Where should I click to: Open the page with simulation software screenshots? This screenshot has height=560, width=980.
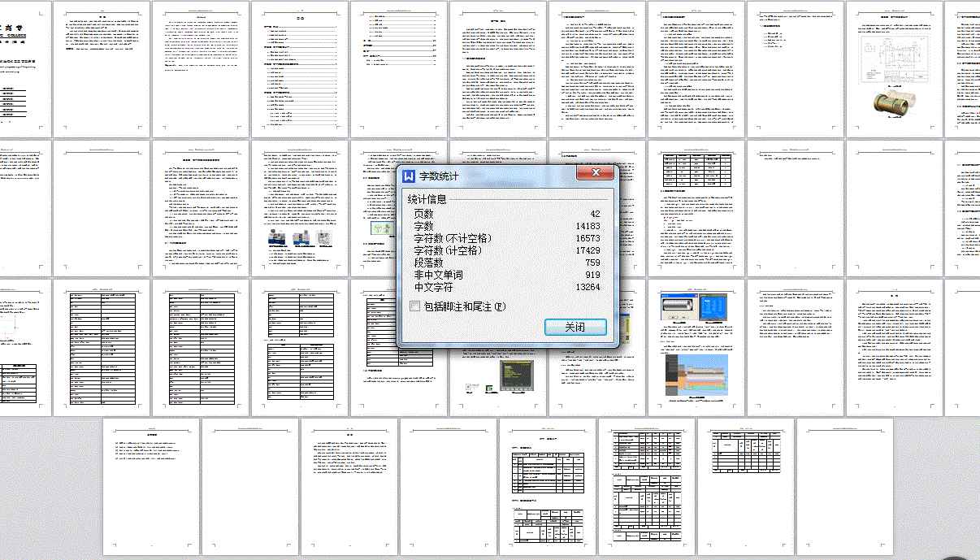coord(696,348)
